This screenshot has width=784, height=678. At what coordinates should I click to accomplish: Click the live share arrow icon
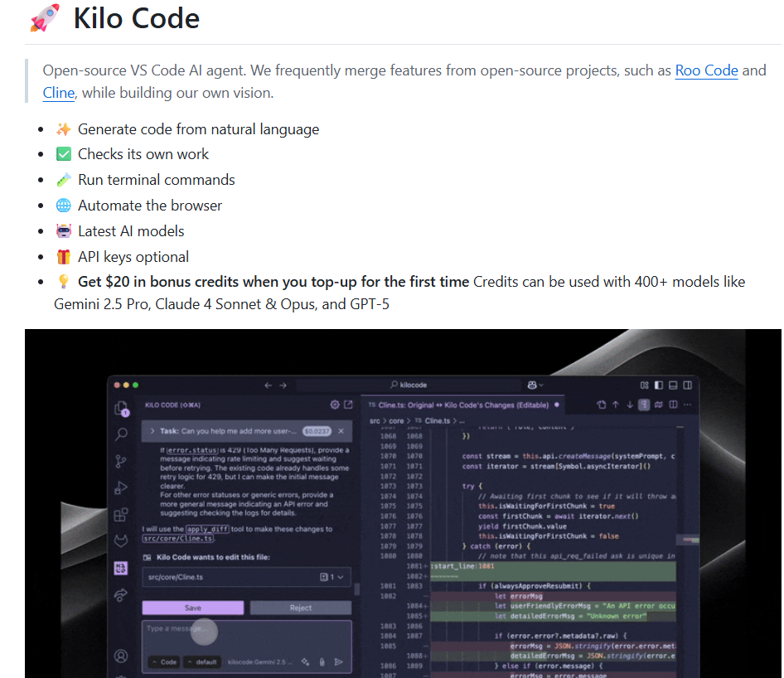pyautogui.click(x=121, y=594)
